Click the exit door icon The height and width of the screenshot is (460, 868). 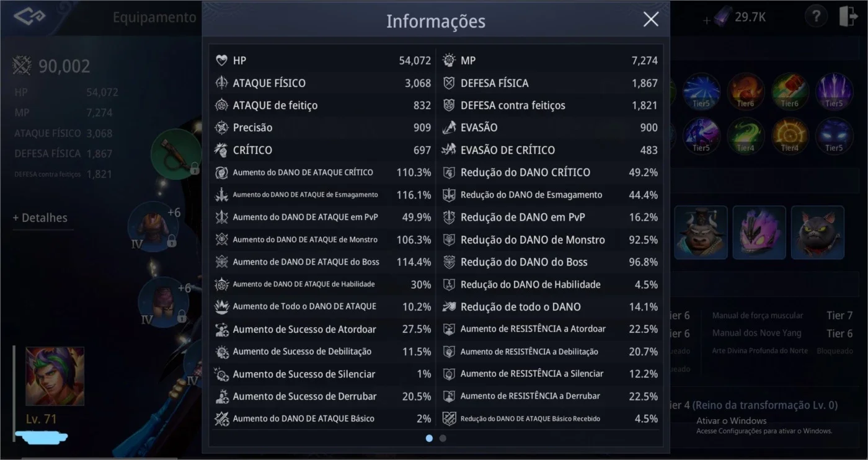[x=848, y=17]
